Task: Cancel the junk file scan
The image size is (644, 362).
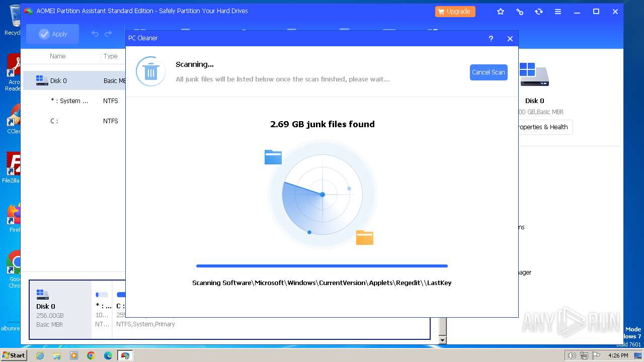Action: point(489,72)
